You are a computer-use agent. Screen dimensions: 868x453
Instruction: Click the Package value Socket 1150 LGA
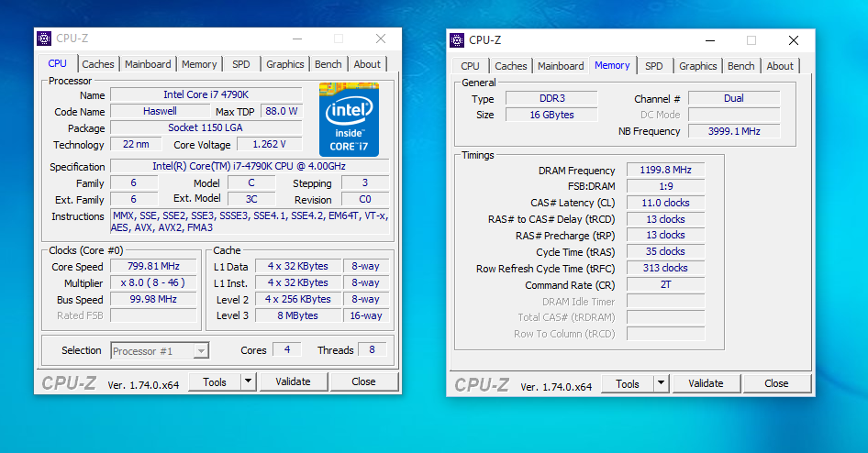(206, 127)
